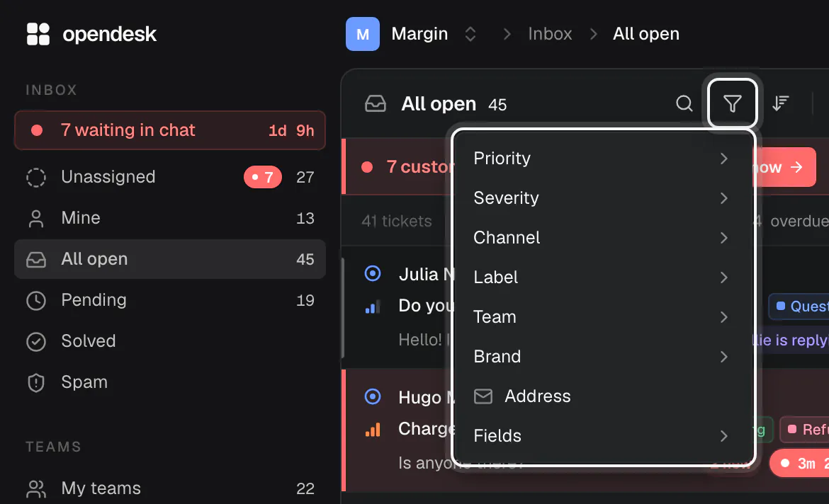Click the red arrow button in customers banner
The image size is (829, 504).
pos(785,168)
